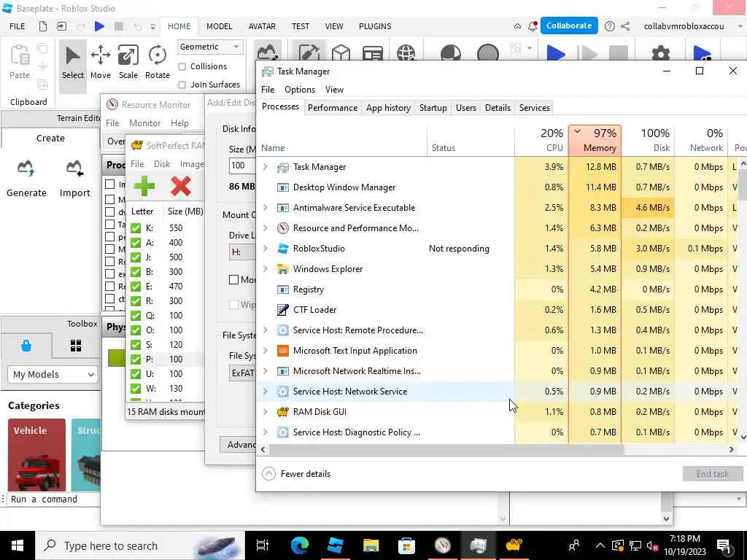Open Microsoft Edge from the taskbar
This screenshot has width=747, height=560.
point(300,545)
